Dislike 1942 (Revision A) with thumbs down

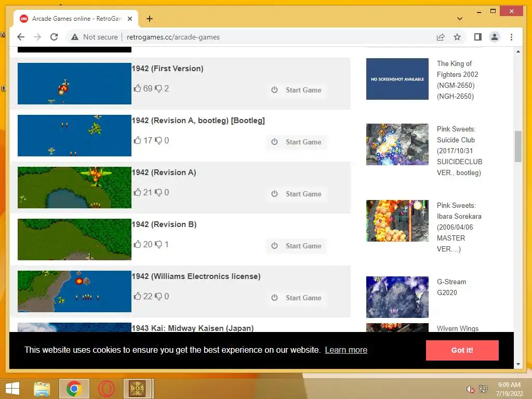click(x=158, y=192)
